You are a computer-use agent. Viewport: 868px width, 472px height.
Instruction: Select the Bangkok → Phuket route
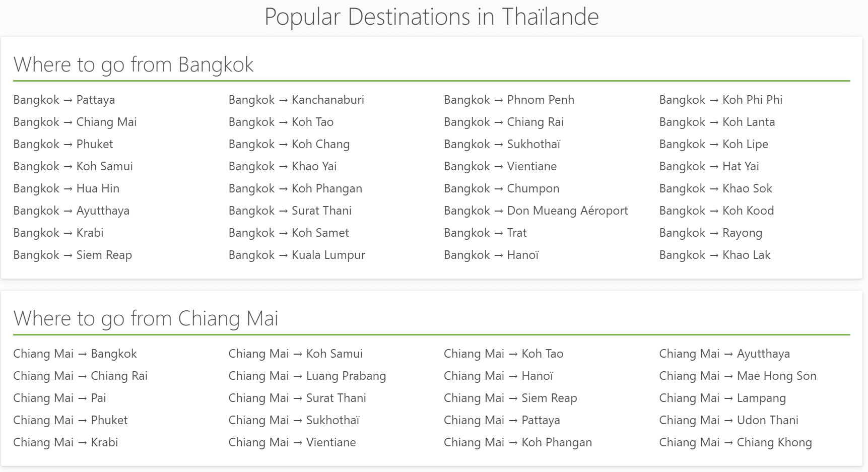click(x=63, y=144)
